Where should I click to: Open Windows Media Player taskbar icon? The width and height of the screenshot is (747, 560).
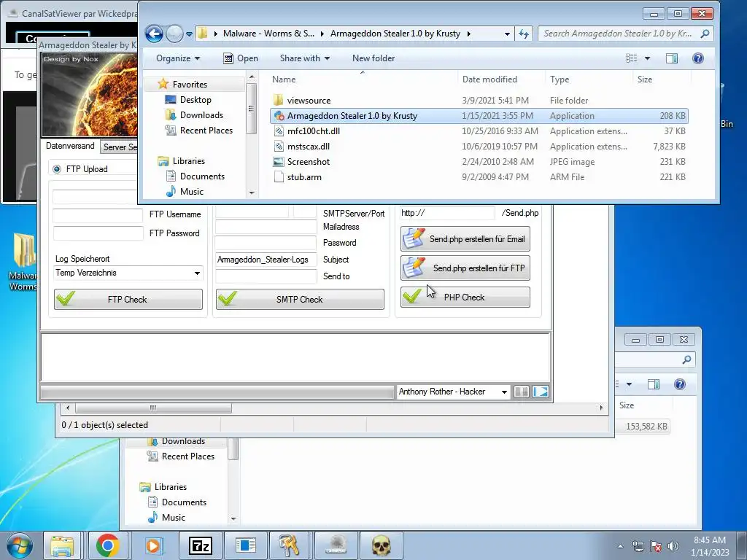pyautogui.click(x=153, y=545)
